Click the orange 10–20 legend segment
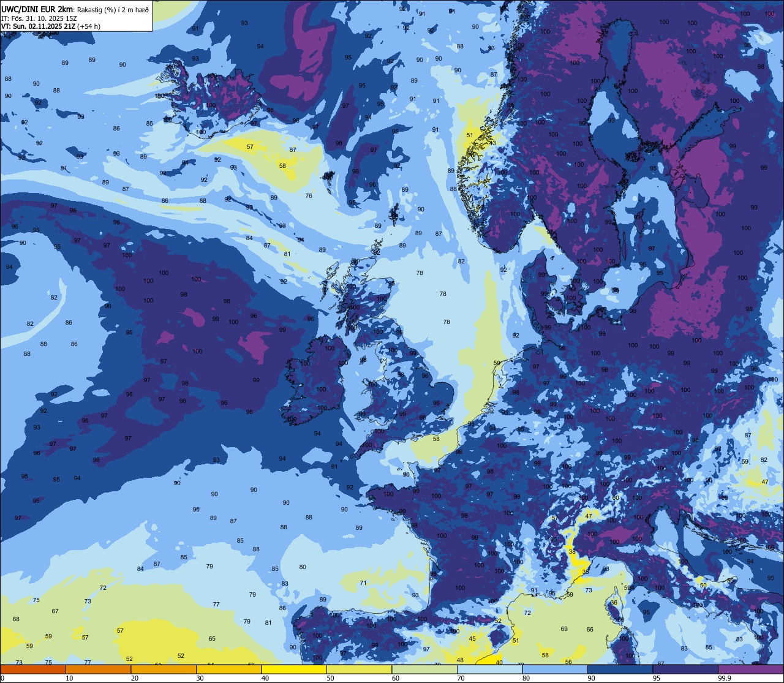 click(98, 670)
